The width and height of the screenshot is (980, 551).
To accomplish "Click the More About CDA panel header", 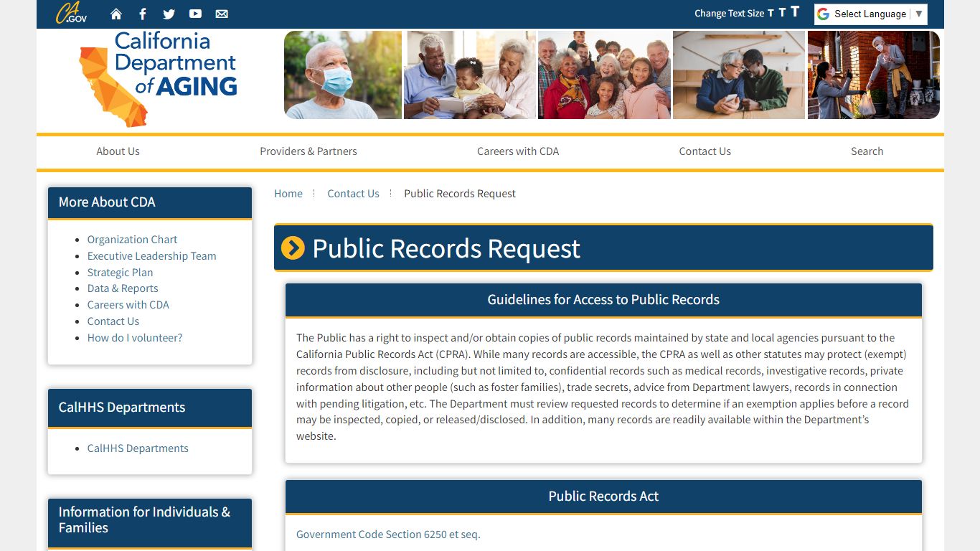I will click(x=150, y=202).
